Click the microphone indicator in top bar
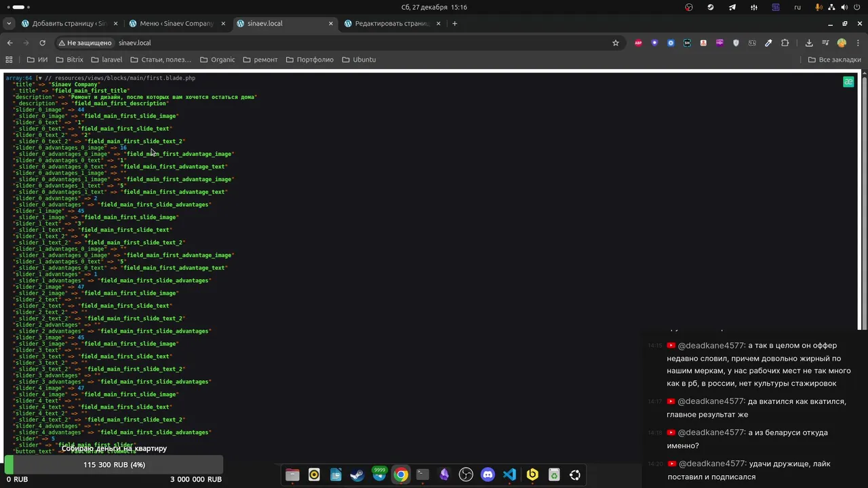The image size is (868, 488). pos(819,7)
